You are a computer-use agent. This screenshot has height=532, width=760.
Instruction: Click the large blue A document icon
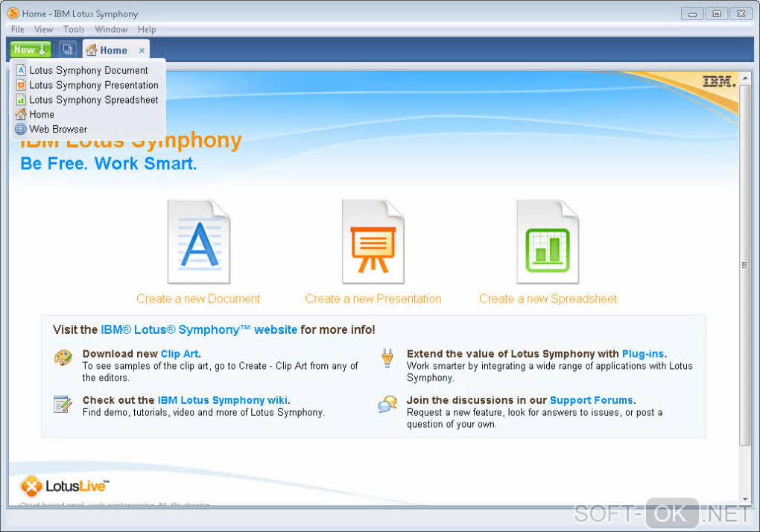(199, 241)
